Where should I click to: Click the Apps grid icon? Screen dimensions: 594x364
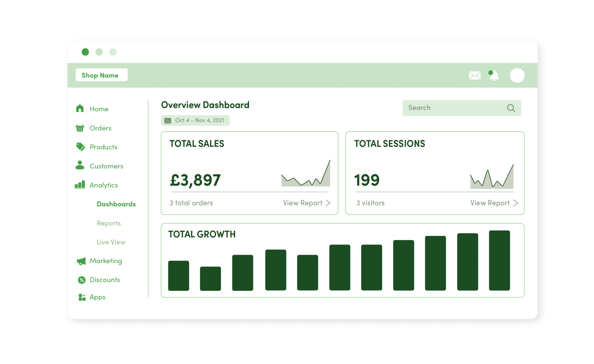[82, 297]
